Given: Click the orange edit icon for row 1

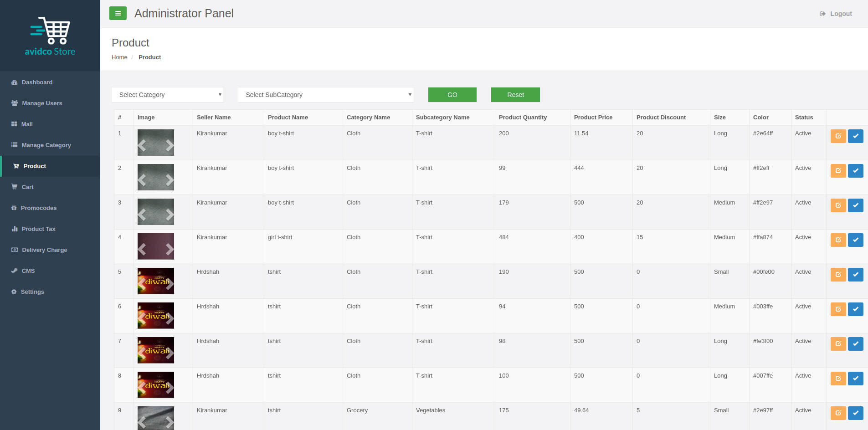Looking at the screenshot, I should [x=838, y=136].
